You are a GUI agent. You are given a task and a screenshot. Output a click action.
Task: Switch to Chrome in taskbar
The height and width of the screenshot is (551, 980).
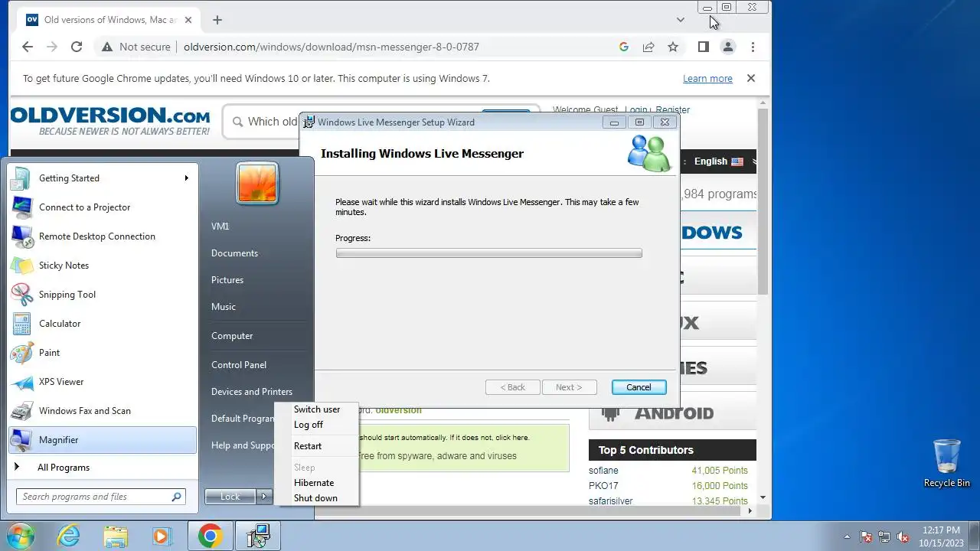pyautogui.click(x=210, y=536)
